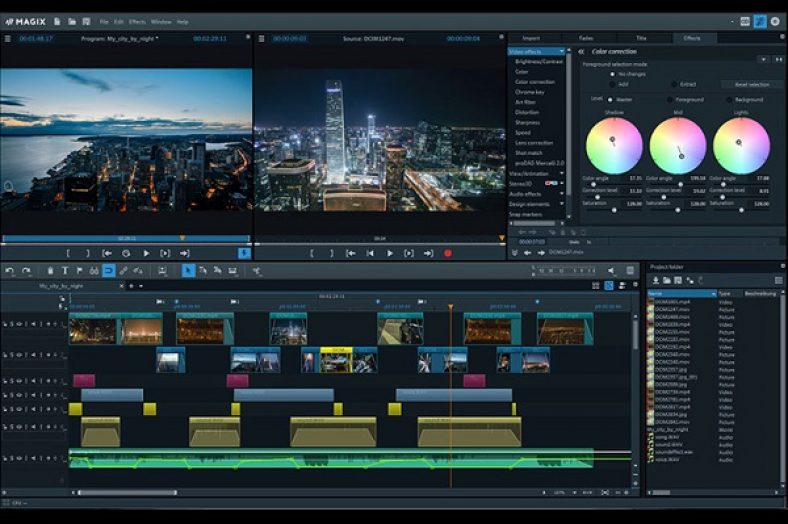Click the trash Delete icon in the toolbar
788x524 pixels.
pyautogui.click(x=51, y=271)
